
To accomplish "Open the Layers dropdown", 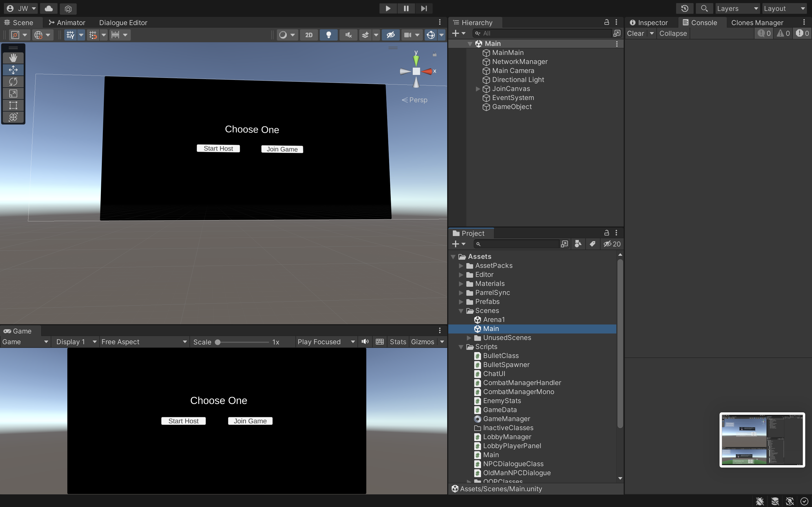I will pyautogui.click(x=737, y=8).
